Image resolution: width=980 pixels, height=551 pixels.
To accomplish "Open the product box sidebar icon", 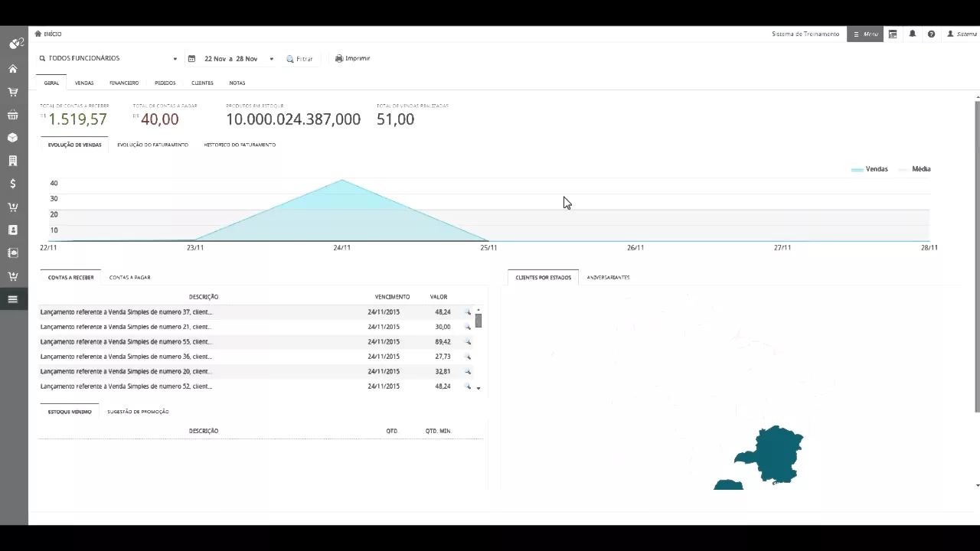I will tap(13, 138).
